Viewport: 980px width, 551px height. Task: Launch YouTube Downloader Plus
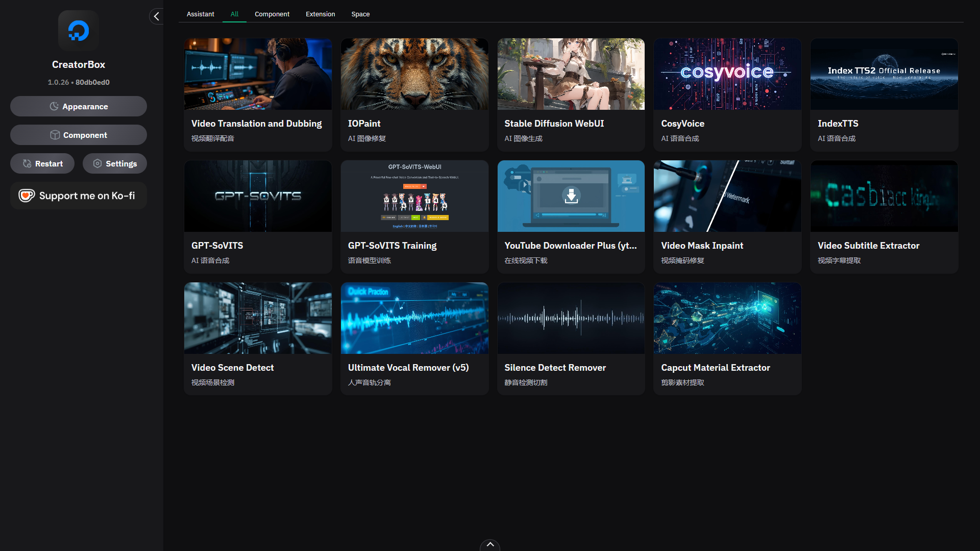[571, 217]
